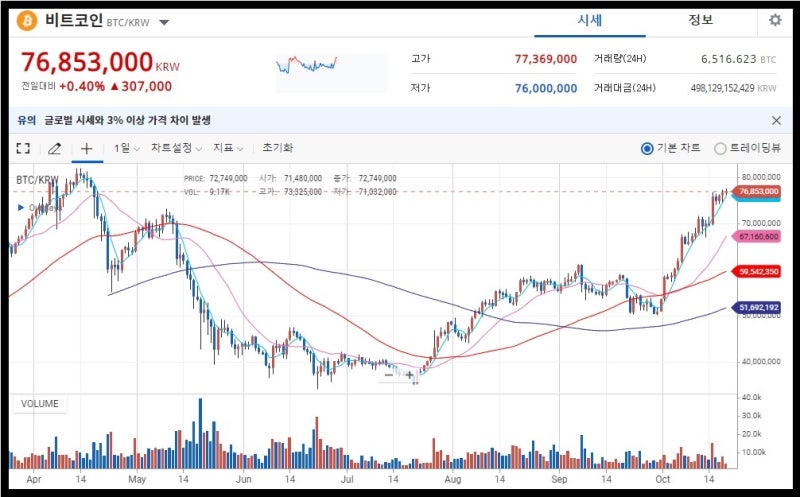Viewport: 800px width, 497px height.
Task: Click the BTC/KRW chart title label
Action: click(37, 180)
